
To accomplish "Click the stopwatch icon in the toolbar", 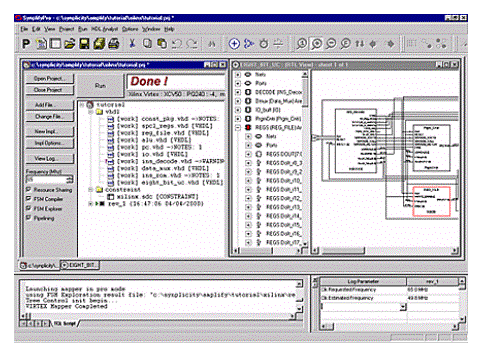I will [264, 44].
